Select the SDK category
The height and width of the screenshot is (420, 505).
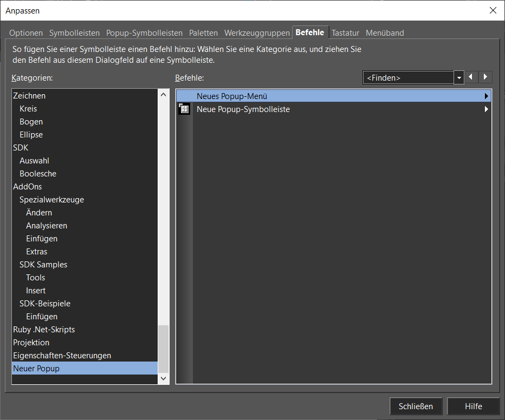pyautogui.click(x=85, y=148)
